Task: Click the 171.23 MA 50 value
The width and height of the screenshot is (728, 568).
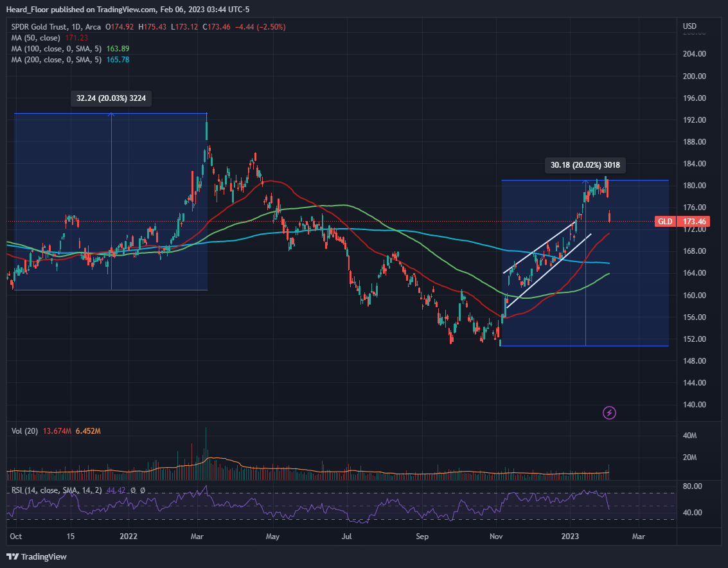Action: pos(76,38)
